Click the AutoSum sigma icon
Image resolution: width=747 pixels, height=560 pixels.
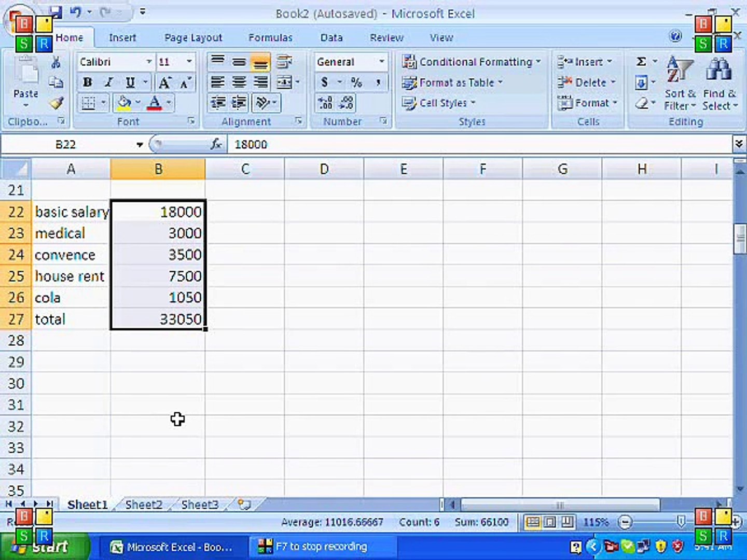tap(641, 62)
